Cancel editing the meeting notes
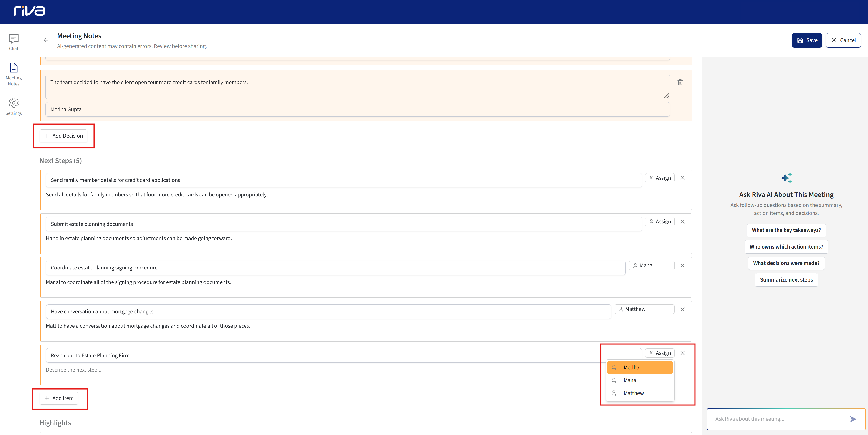This screenshot has width=868, height=435. tap(843, 40)
